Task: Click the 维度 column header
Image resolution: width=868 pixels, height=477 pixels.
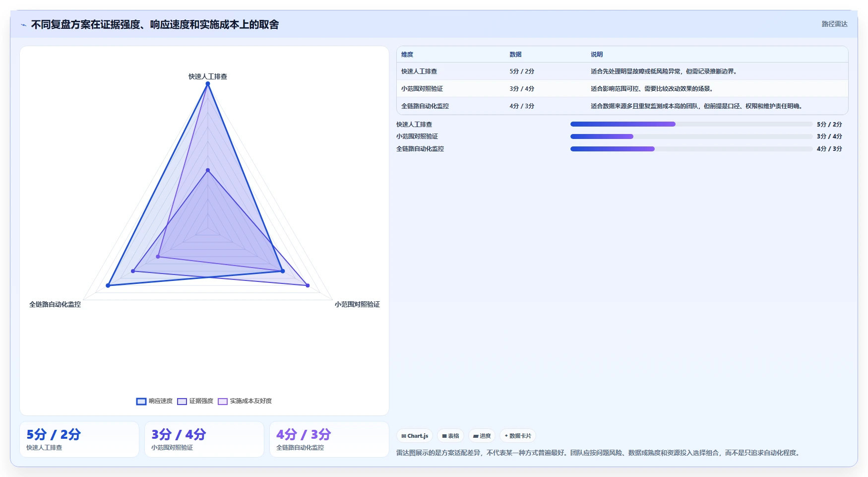Action: click(407, 55)
